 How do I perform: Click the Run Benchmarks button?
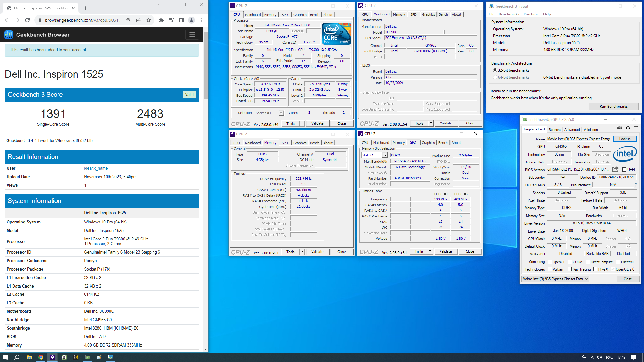pyautogui.click(x=613, y=107)
